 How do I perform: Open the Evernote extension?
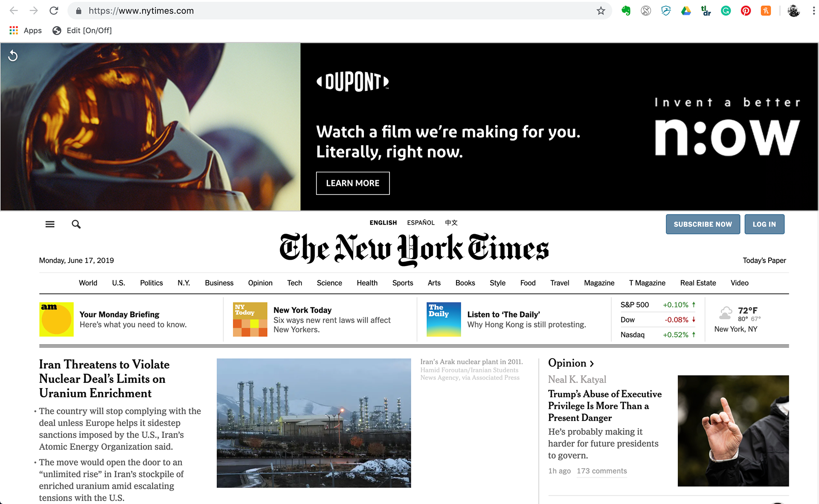tap(626, 11)
